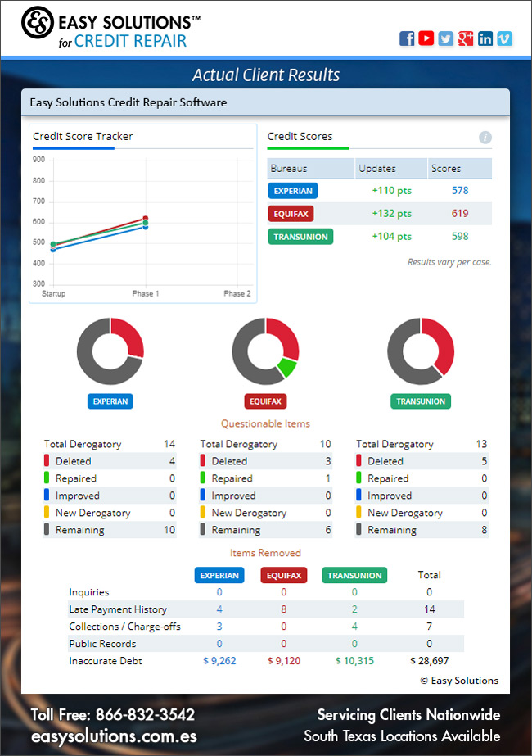Click the Inaccurate Debt row label
The width and height of the screenshot is (532, 756).
(x=106, y=661)
